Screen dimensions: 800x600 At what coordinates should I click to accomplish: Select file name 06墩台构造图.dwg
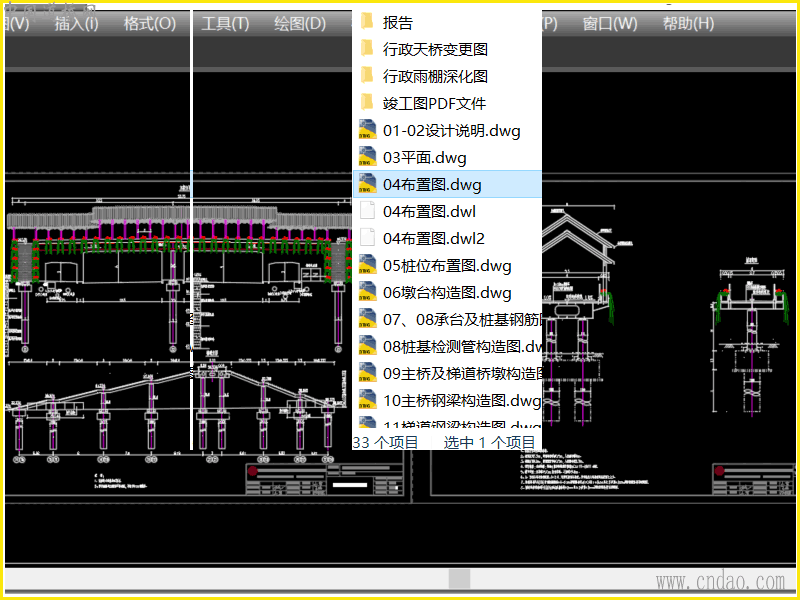447,293
